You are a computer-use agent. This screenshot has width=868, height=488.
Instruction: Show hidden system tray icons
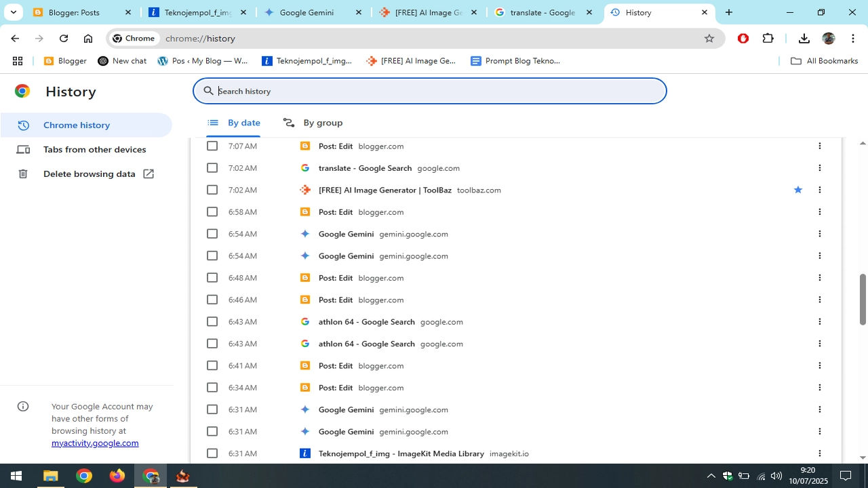point(711,476)
